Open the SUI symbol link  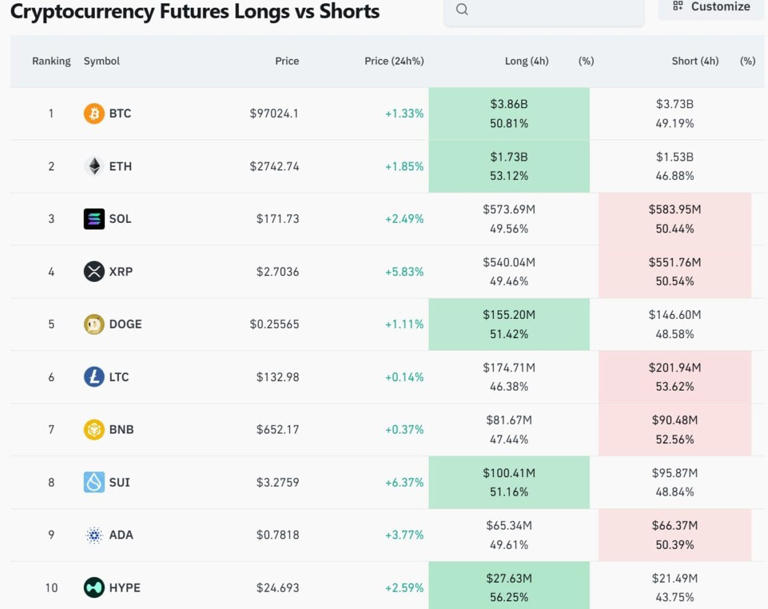120,483
